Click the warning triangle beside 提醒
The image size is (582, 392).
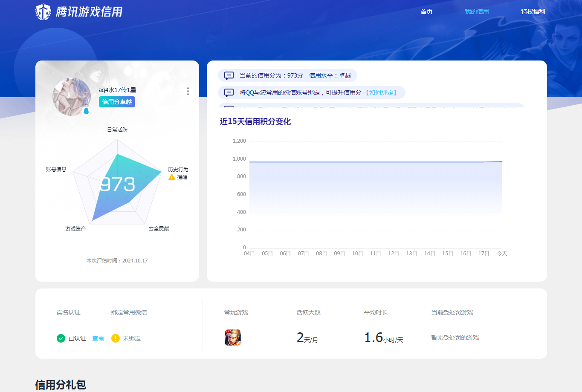pyautogui.click(x=172, y=177)
